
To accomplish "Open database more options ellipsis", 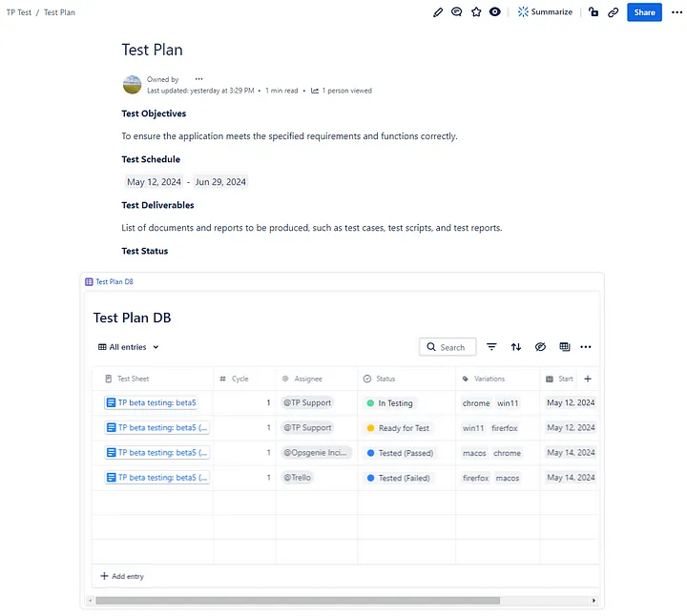I will coord(586,347).
